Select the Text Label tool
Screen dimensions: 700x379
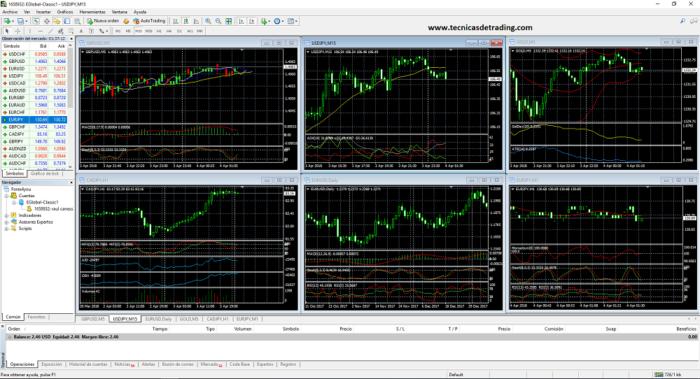click(x=91, y=31)
